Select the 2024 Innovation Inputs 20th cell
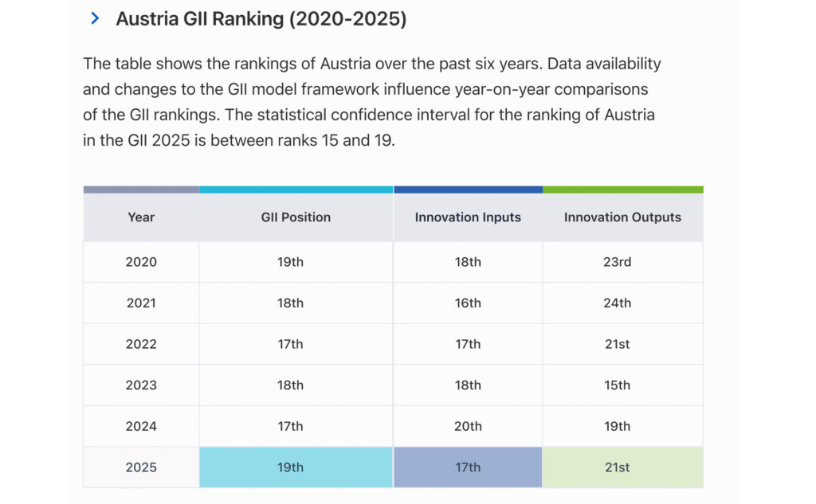The image size is (816, 504). pyautogui.click(x=468, y=427)
